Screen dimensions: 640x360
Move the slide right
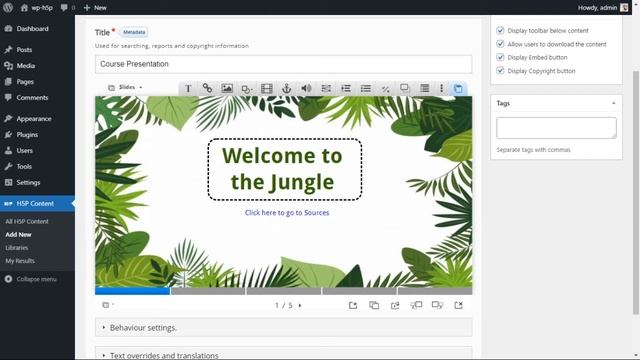point(437,305)
